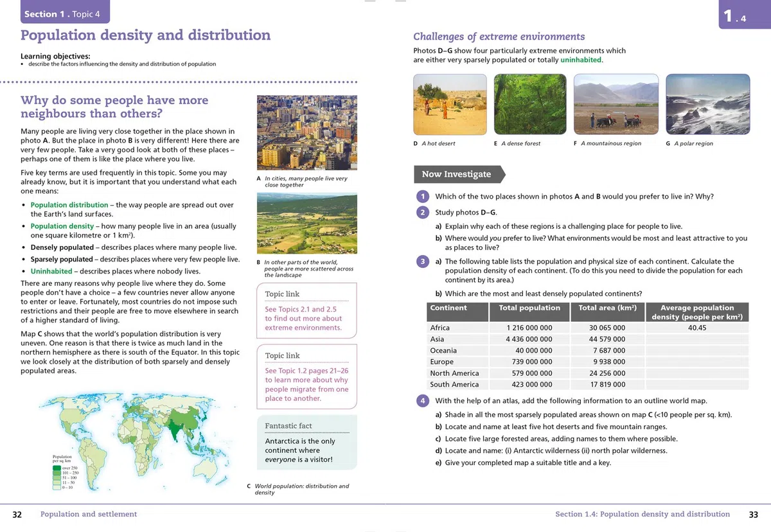Click the question 1 number circle
Screen dimensions: 771x532
(x=422, y=197)
